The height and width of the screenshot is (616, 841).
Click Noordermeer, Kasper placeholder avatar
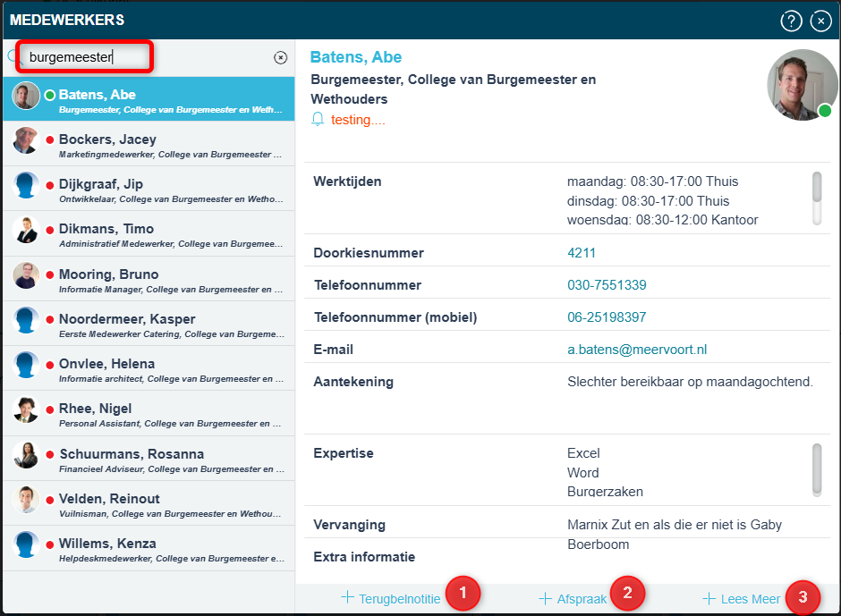(x=26, y=320)
